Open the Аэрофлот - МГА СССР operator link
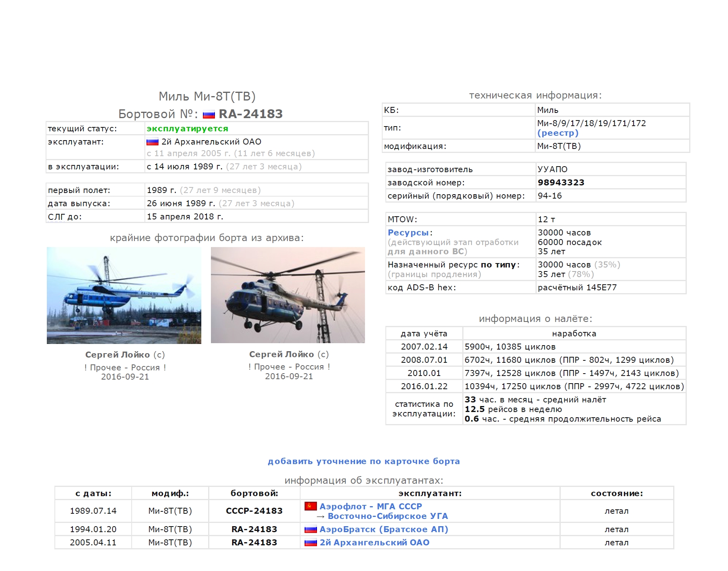 (371, 506)
